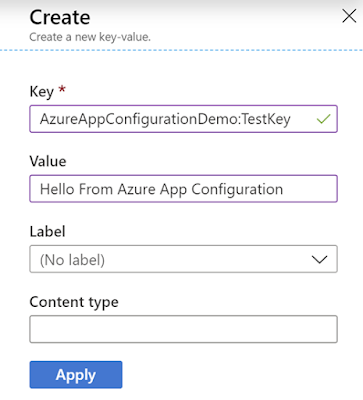Click the 'Label' field label
Screen dimensions: 363x400
[x=47, y=231]
